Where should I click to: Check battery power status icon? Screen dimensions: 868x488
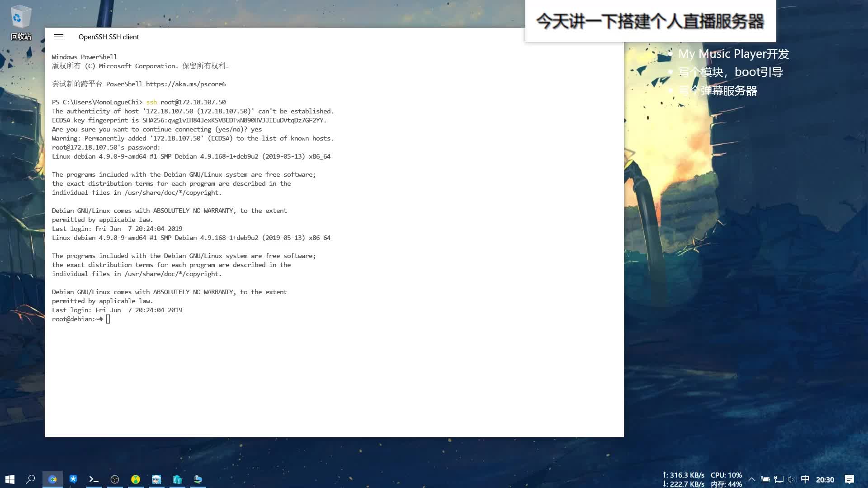coord(765,479)
